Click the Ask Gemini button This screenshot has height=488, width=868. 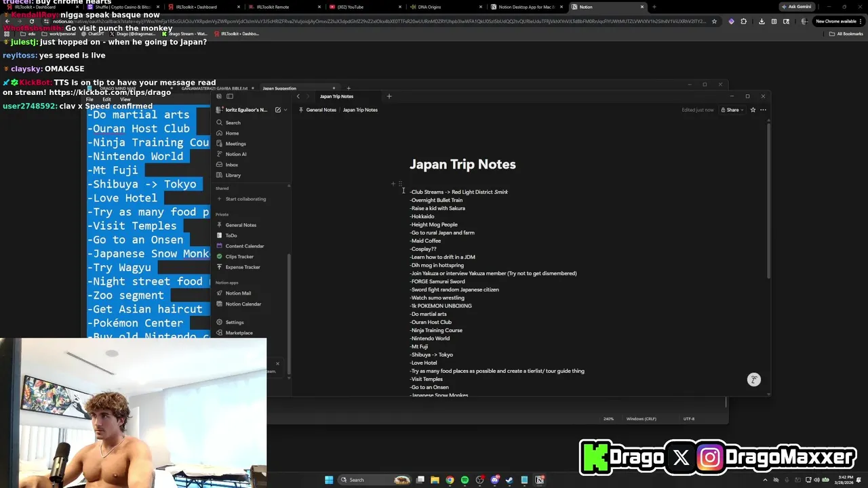[x=796, y=7]
